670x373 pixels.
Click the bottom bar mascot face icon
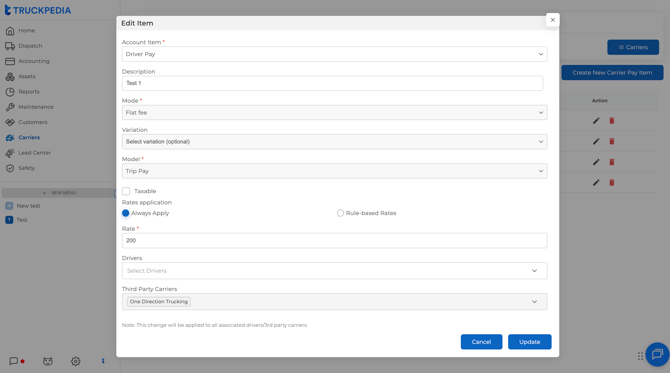[48, 361]
